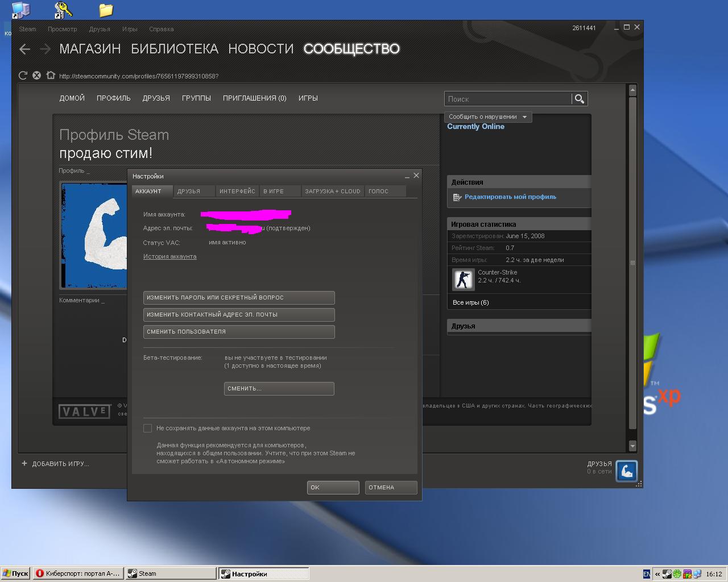Open the 'Все игры (6)' link

coord(471,303)
